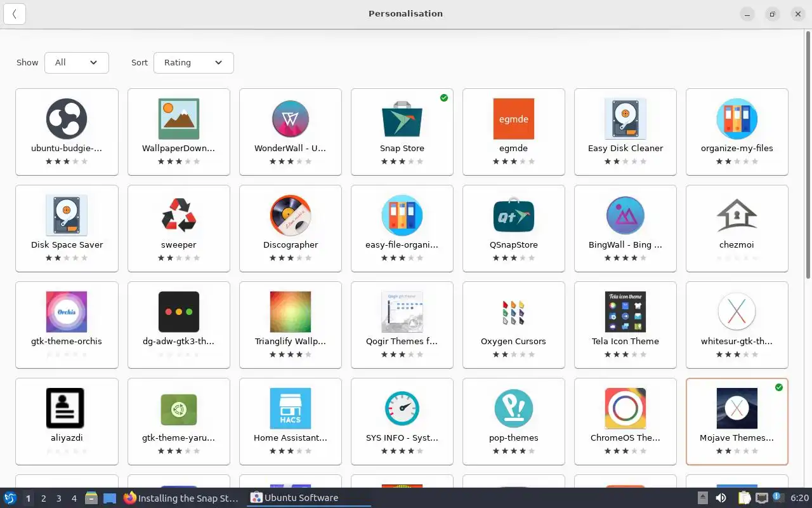The width and height of the screenshot is (812, 508).
Task: Select the Oxygen Cursors icon
Action: 514,312
